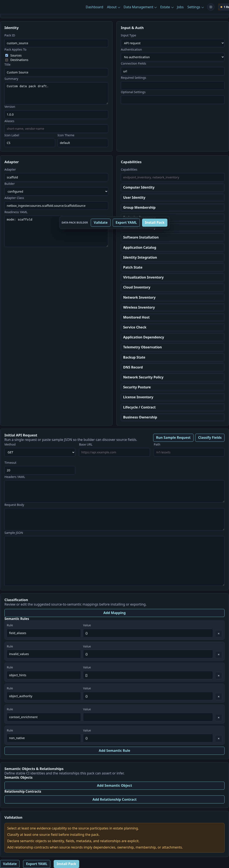Uncheck the Sources checkbox
This screenshot has width=229, height=868.
point(6,55)
